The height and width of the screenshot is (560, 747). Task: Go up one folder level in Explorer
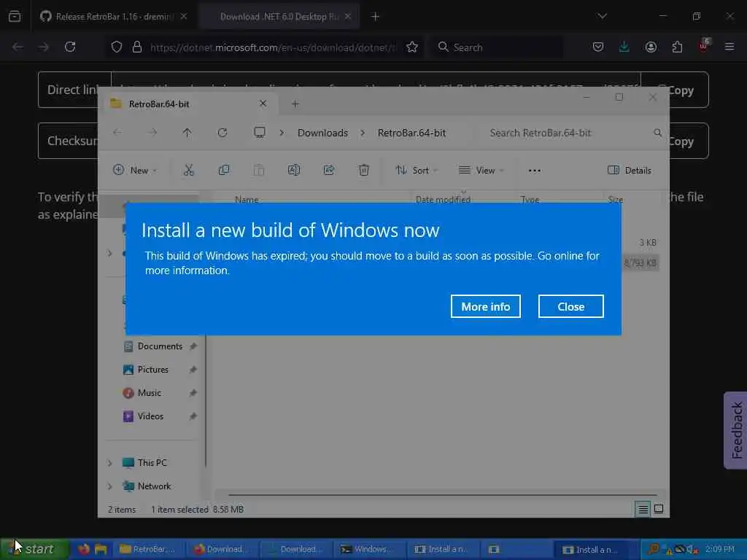click(x=187, y=133)
